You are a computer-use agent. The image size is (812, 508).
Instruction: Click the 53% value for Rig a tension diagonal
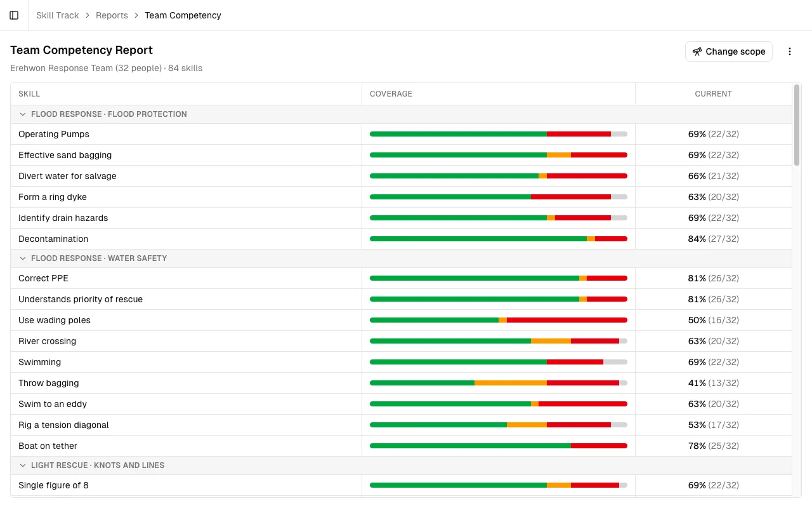pyautogui.click(x=697, y=425)
